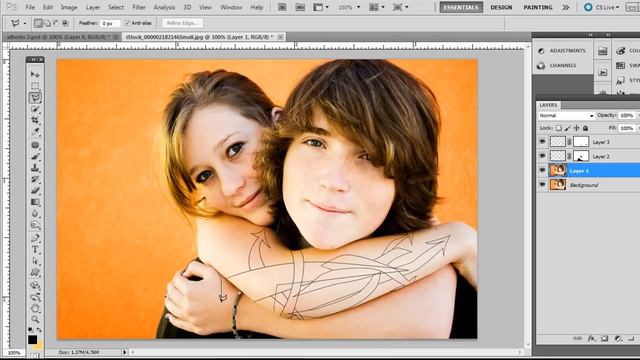Open the Filter menu
This screenshot has height=360, width=640.
coord(139,7)
